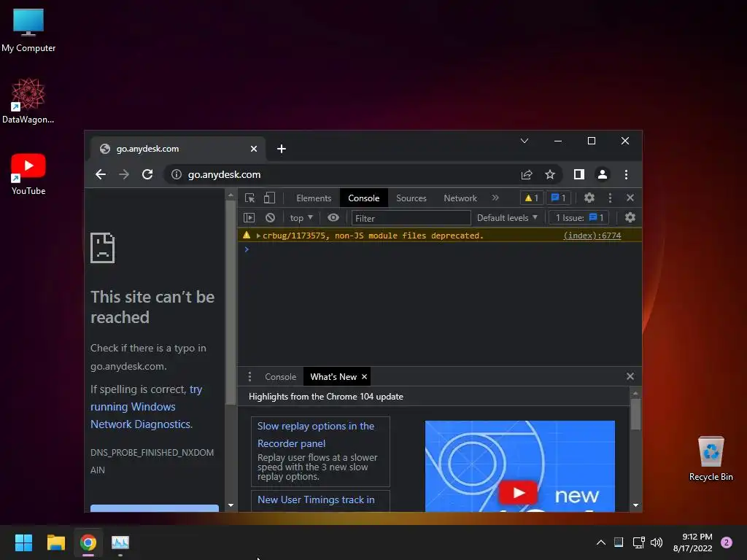The width and height of the screenshot is (747, 560).
Task: Open the drawer three-dot menu
Action: (249, 377)
